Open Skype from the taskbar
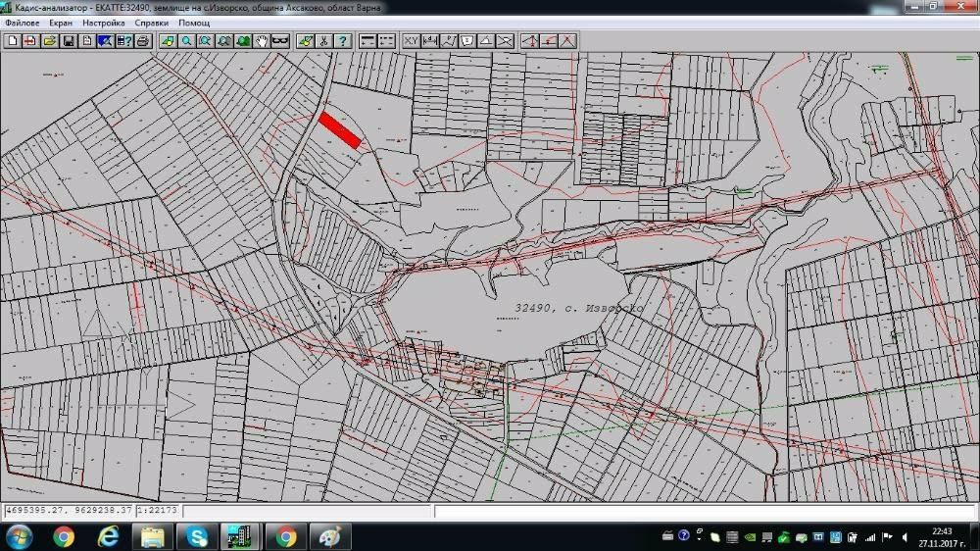 197,536
